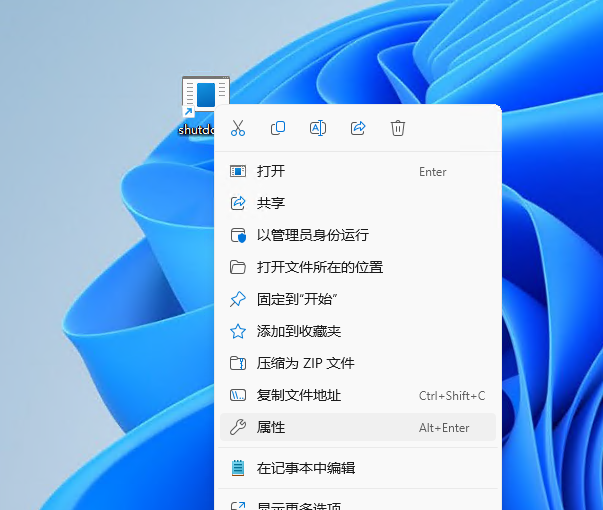Click the Copy icon in context menu
Screen dimensions: 603x510
(278, 128)
